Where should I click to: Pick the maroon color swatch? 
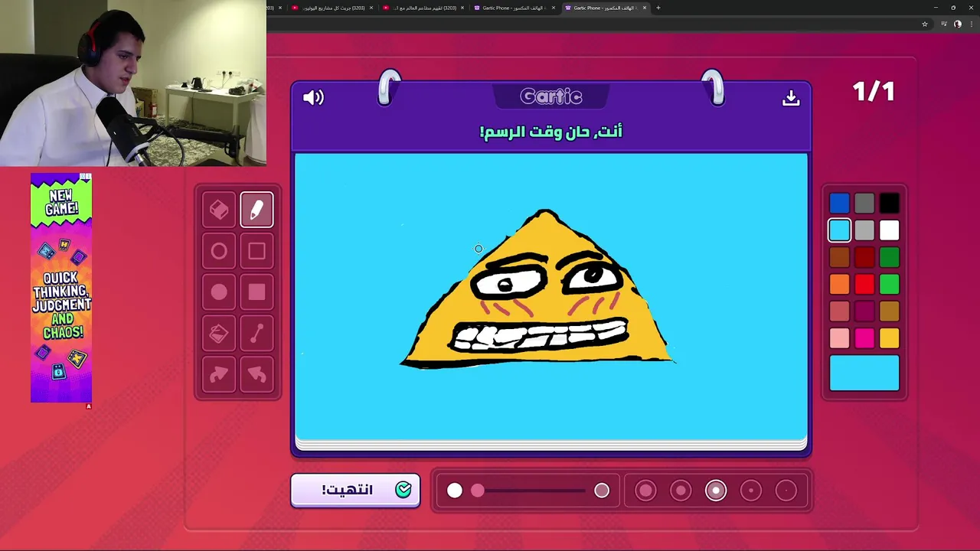pyautogui.click(x=864, y=311)
